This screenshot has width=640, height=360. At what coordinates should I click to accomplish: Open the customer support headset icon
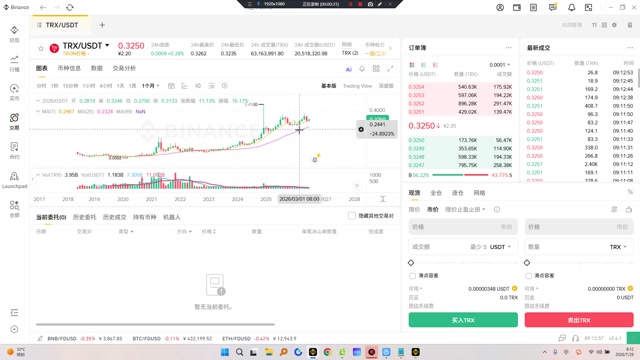[576, 338]
